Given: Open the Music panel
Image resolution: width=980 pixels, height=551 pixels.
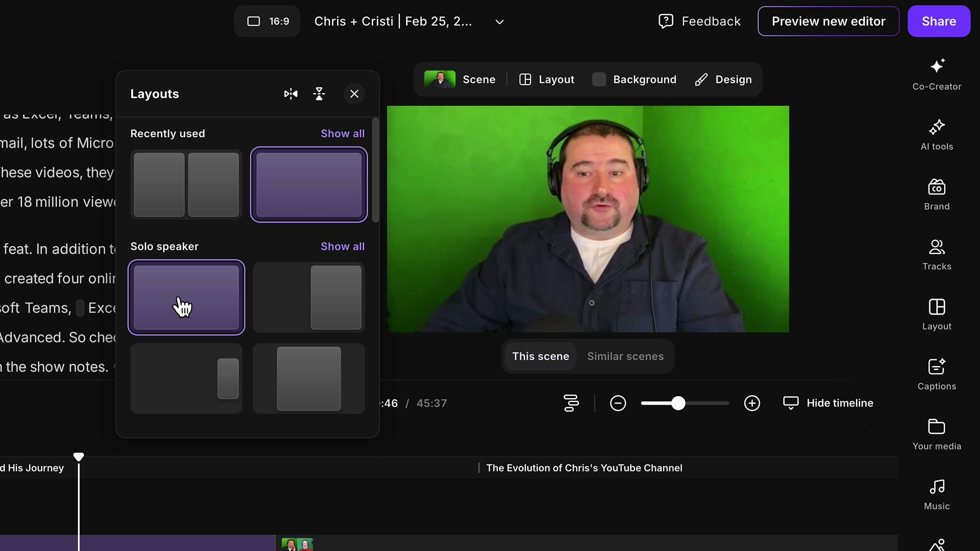Looking at the screenshot, I should coord(936,494).
